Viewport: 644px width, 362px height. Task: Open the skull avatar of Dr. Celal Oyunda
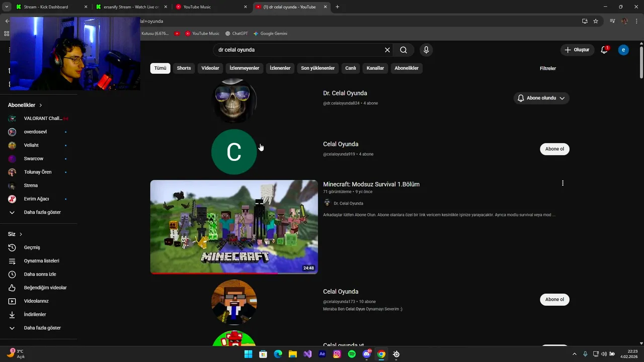[x=234, y=101]
